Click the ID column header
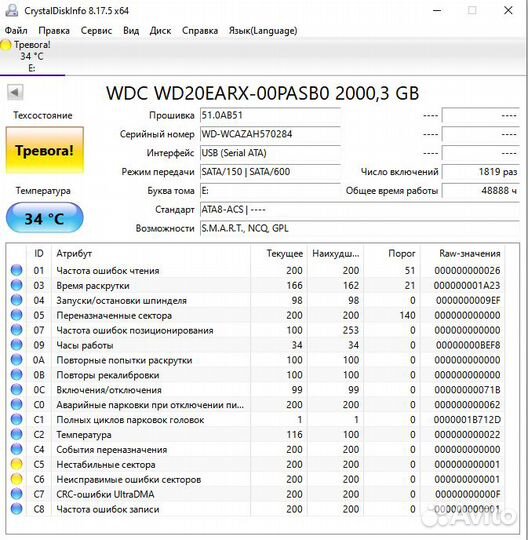This screenshot has height=540, width=528. [x=39, y=254]
